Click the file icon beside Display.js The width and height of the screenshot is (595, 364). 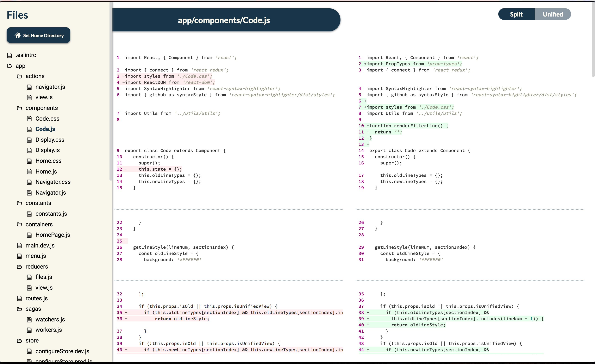point(29,150)
